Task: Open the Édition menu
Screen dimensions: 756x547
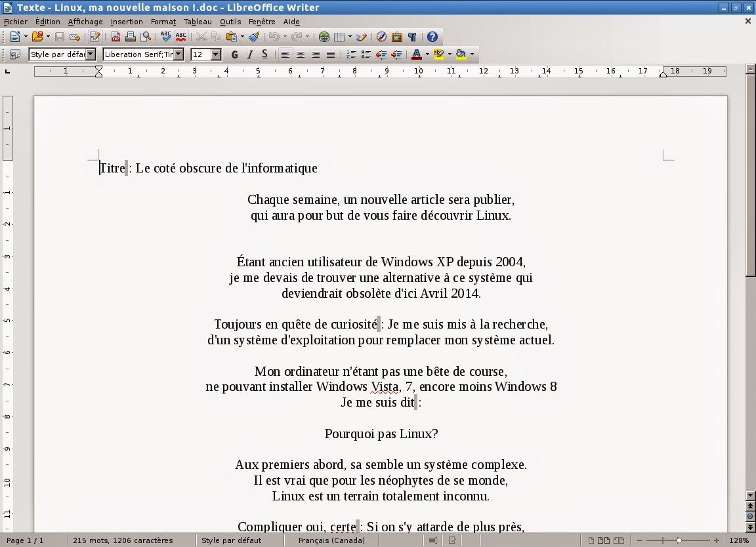Action: (x=48, y=22)
